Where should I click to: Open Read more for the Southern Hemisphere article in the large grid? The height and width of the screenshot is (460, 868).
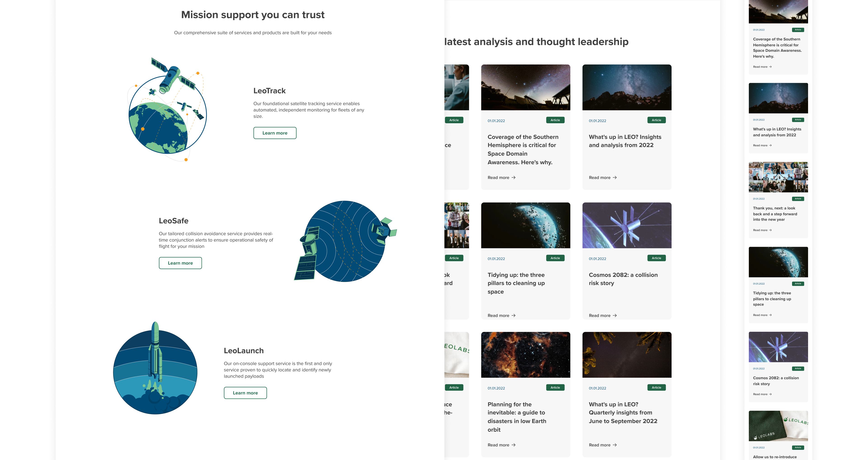coord(498,178)
